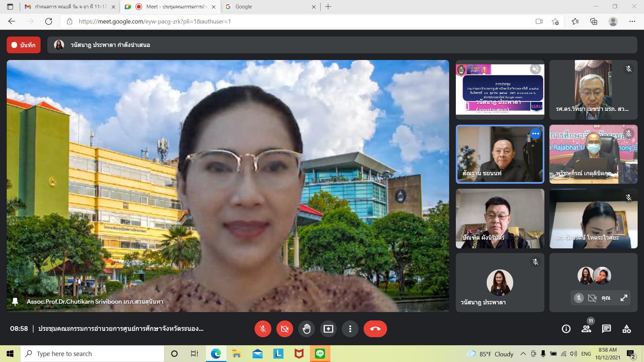Expand self-view tile with arrow icon
This screenshot has height=362, width=644.
click(624, 298)
